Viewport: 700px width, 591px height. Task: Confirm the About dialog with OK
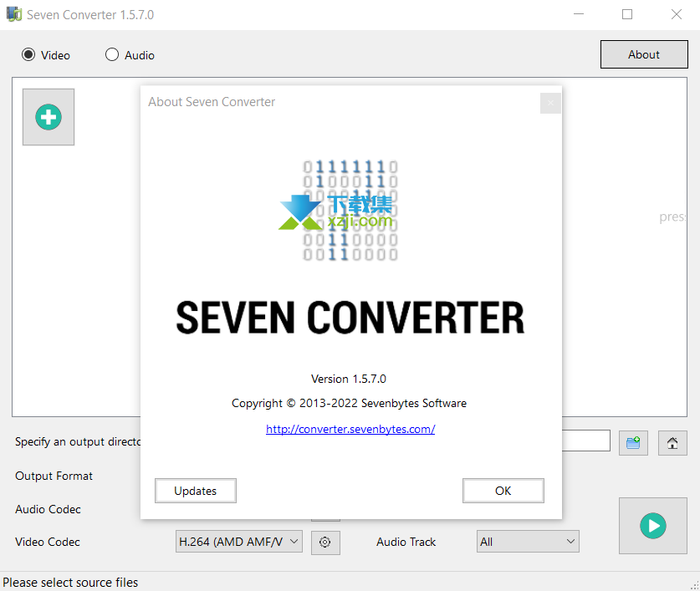click(x=503, y=491)
